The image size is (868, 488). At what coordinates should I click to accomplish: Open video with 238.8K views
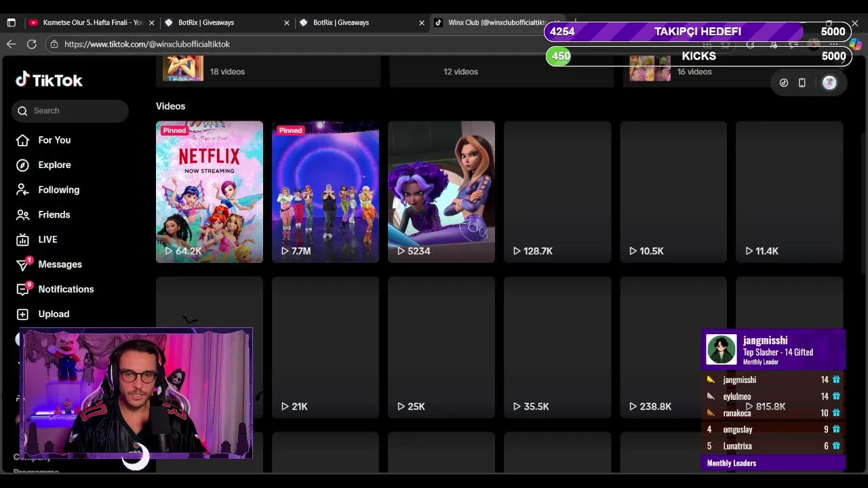click(x=673, y=348)
